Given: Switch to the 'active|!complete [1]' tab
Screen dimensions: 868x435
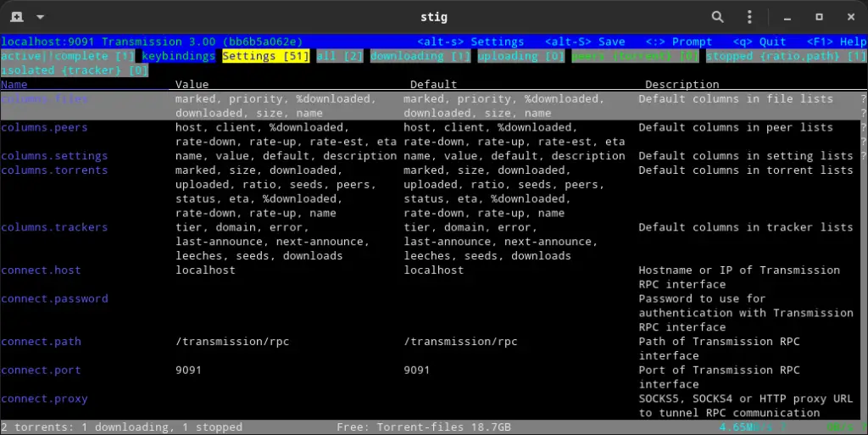Looking at the screenshot, I should pyautogui.click(x=68, y=56).
